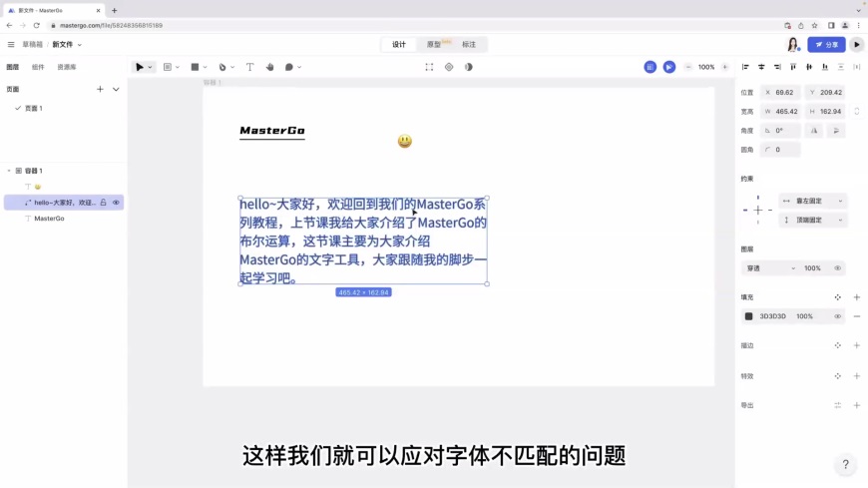Open blend mode 穿透 dropdown
868x488 pixels.
[x=770, y=268]
